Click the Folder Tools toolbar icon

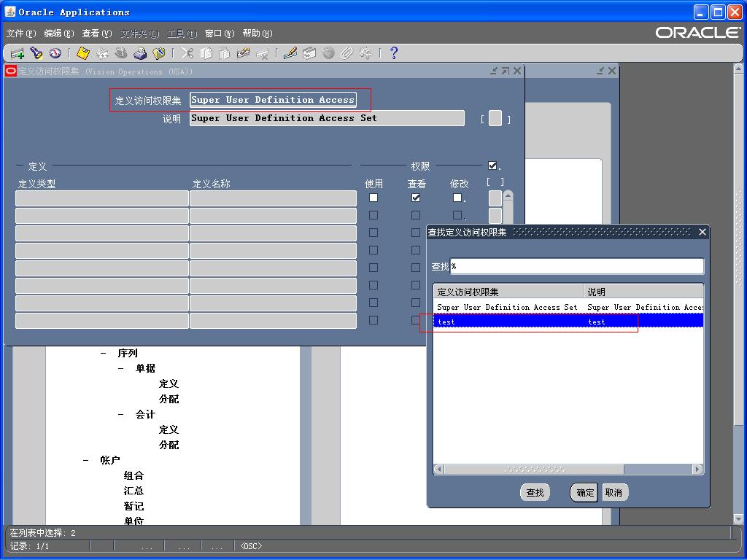(x=366, y=53)
